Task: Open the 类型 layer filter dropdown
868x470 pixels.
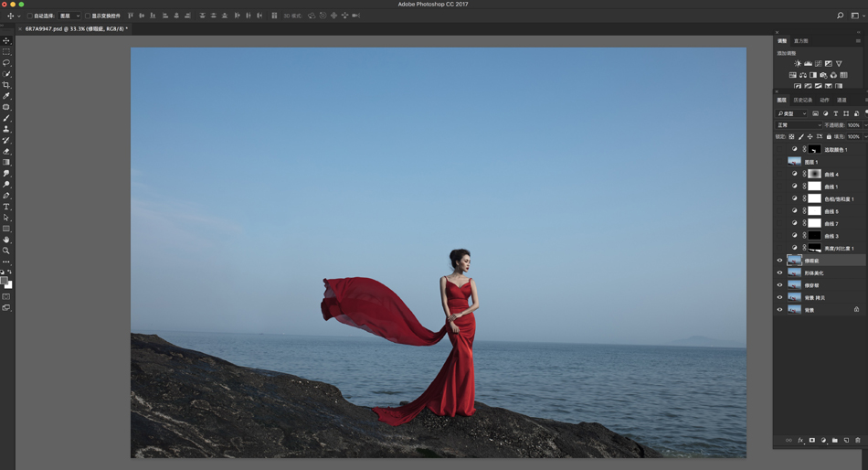Action: [x=791, y=113]
